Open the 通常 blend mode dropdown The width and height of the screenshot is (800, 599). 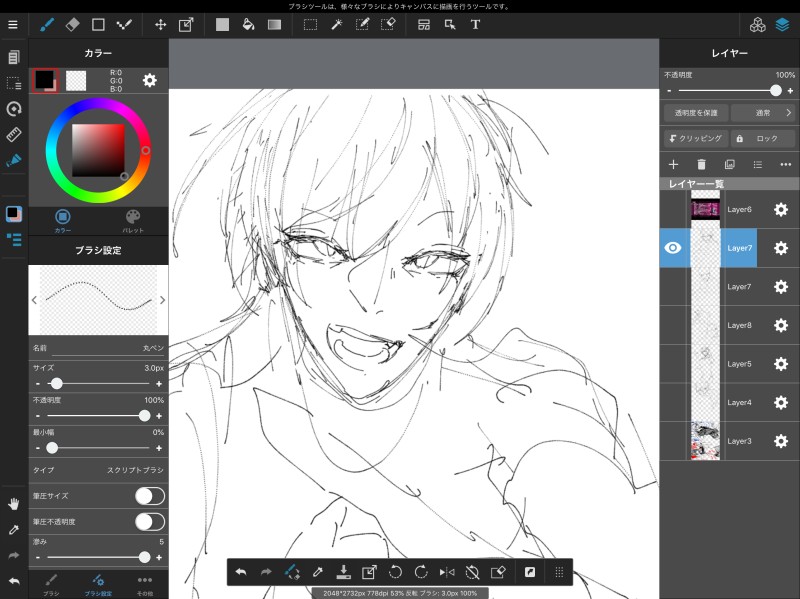click(x=763, y=113)
